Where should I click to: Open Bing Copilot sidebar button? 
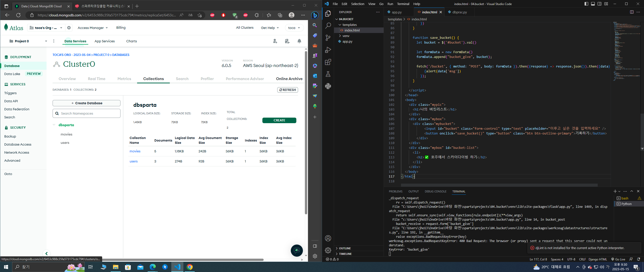315,15
